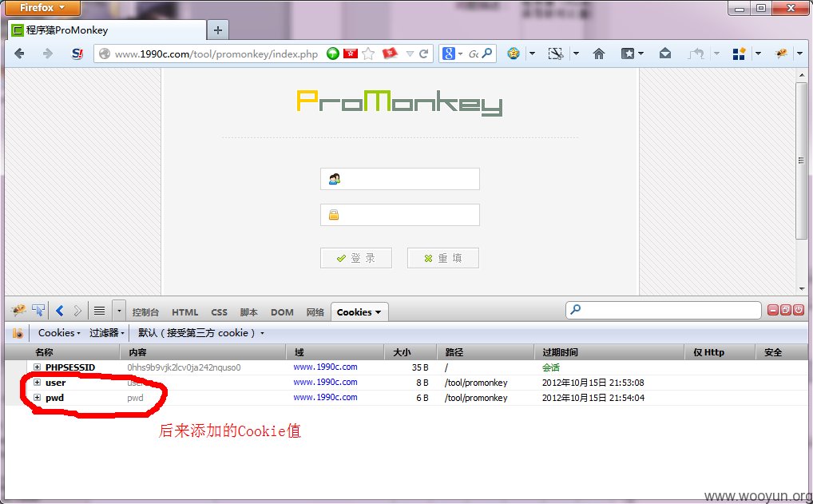
Task: Open the 默认 (接受第三方 cookie) dropdown
Action: (x=201, y=333)
